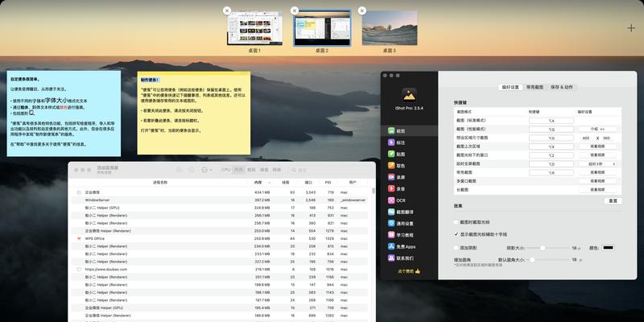Screen dimensions: 644x322
Task: Sort by the 进程名称 column header
Action: click(160, 183)
